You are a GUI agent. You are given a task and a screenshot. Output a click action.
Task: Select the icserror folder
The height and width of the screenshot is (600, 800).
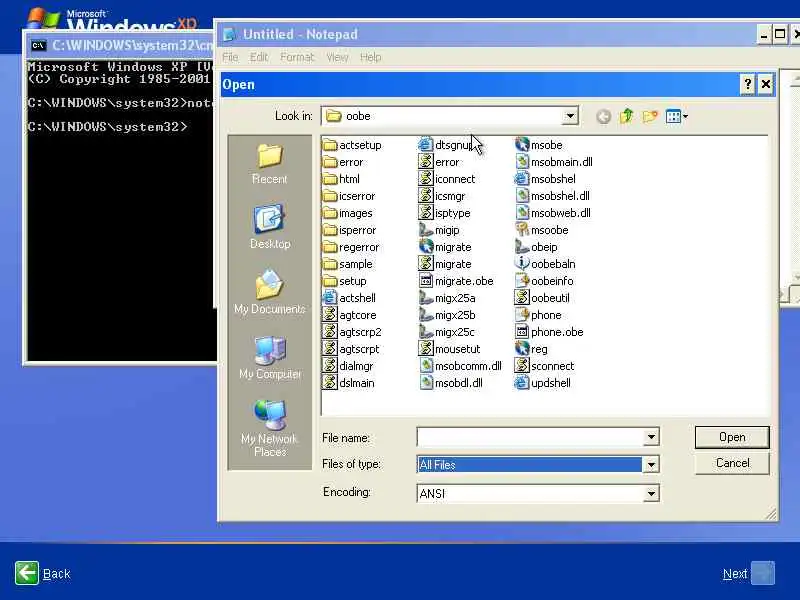[x=349, y=196]
